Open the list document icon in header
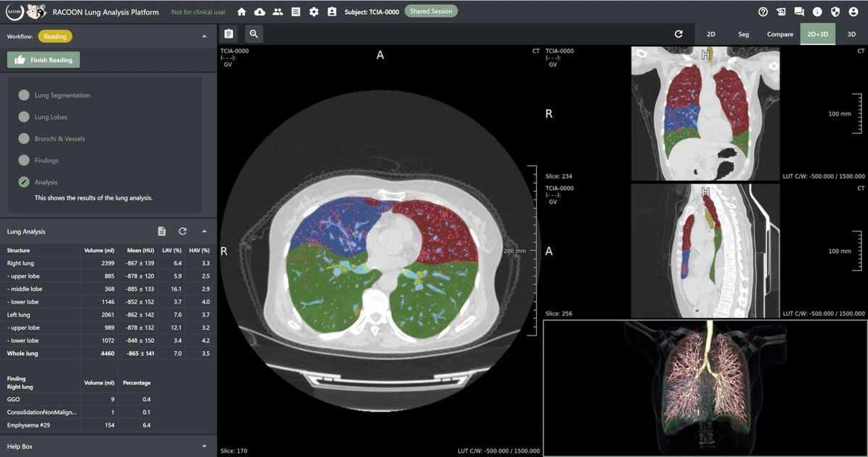Viewport: 868px width, 457px height. click(x=296, y=12)
